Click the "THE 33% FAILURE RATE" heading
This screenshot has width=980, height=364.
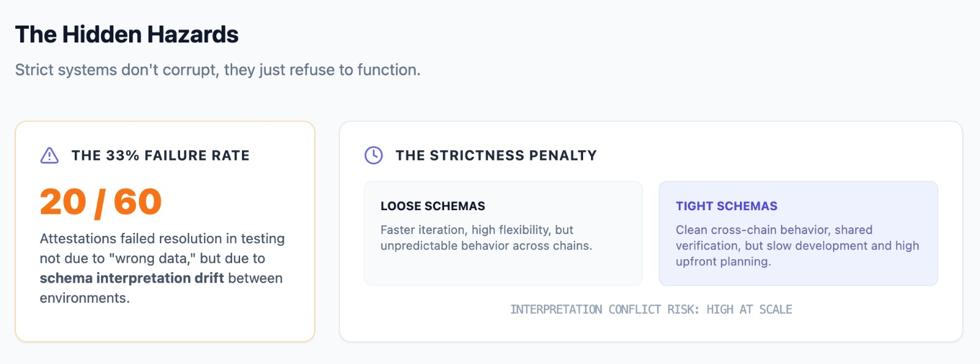(x=160, y=156)
